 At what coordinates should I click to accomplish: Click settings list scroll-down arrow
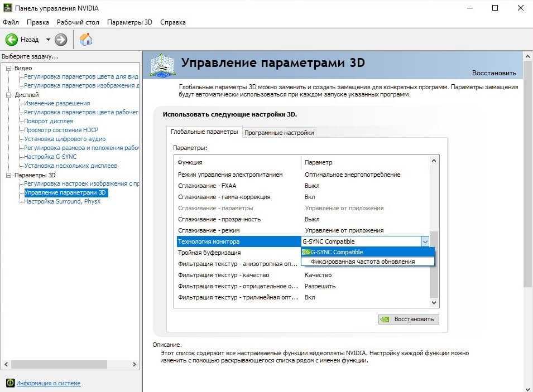[434, 302]
